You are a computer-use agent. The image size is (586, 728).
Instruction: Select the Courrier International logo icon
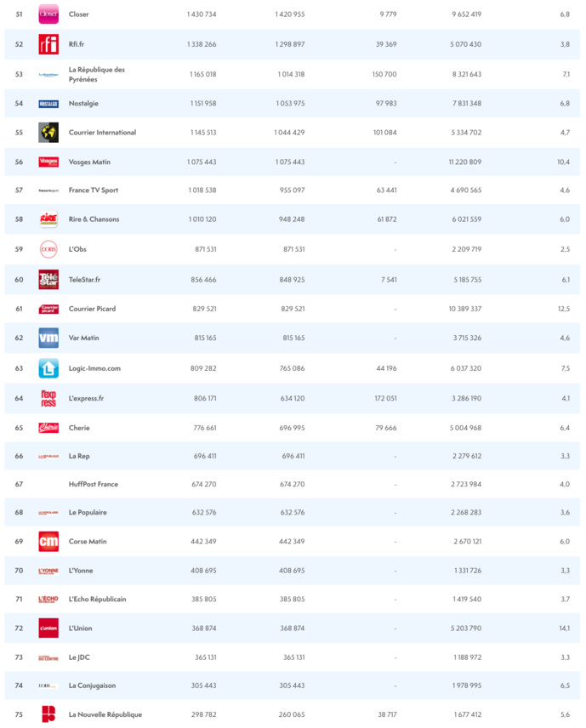pyautogui.click(x=48, y=133)
